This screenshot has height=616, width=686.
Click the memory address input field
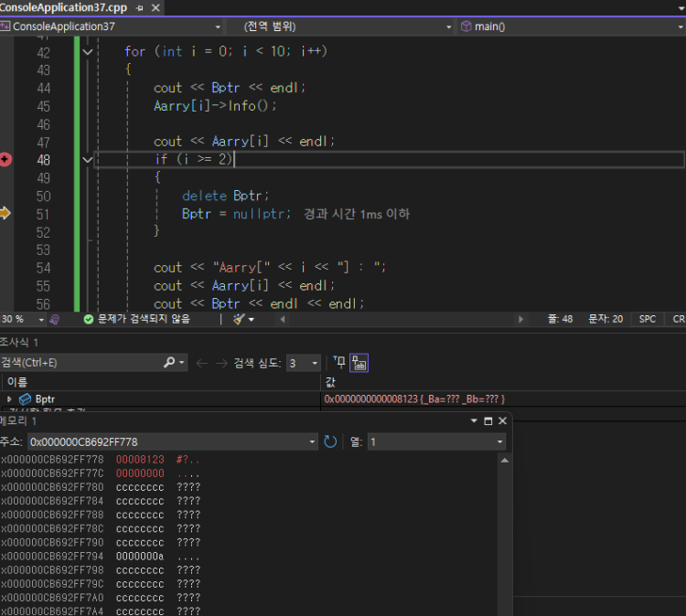point(167,442)
